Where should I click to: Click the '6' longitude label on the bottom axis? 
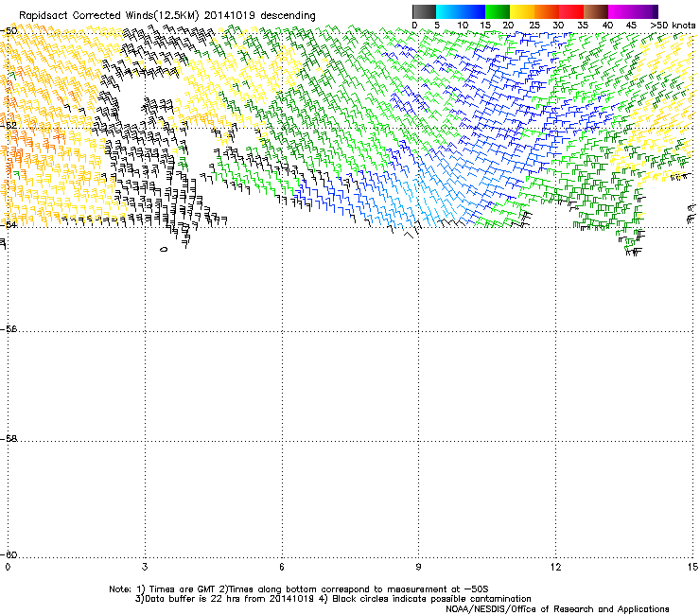coord(282,567)
